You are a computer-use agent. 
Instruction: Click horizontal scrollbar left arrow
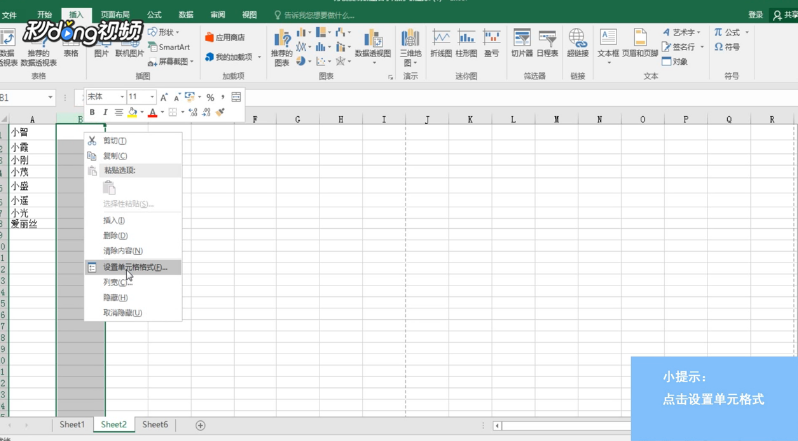(497, 426)
